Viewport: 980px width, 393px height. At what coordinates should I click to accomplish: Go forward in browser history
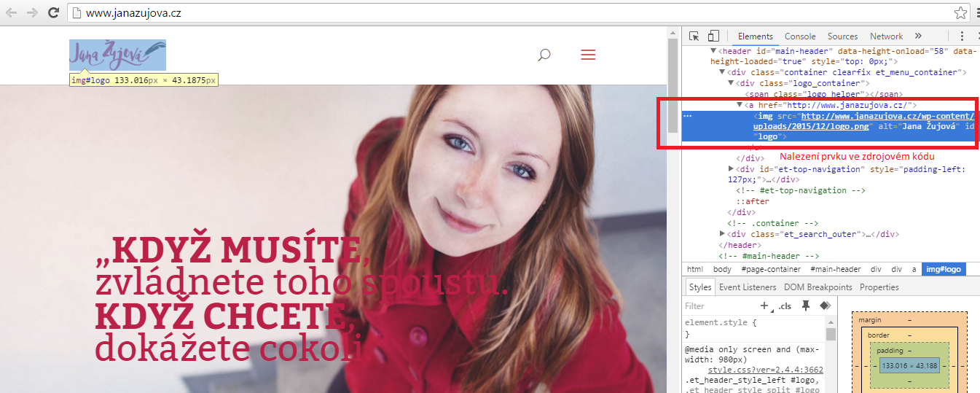[33, 12]
